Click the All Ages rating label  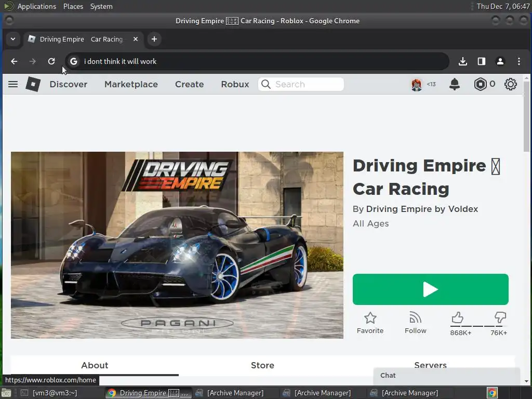[x=370, y=223]
